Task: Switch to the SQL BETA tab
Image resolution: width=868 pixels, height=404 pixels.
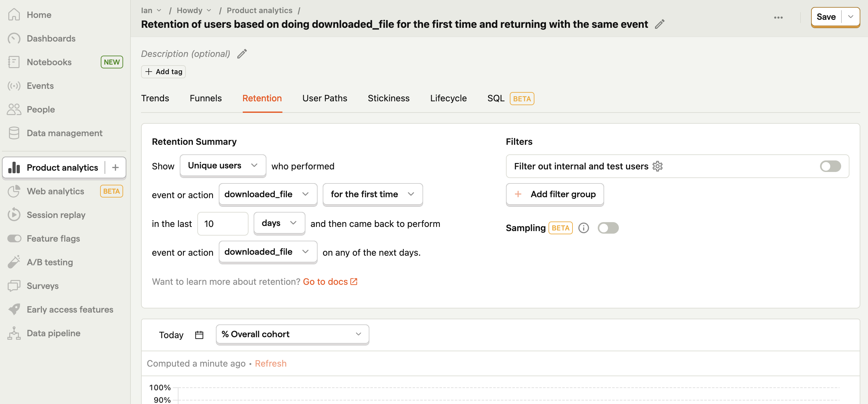Action: coord(509,98)
